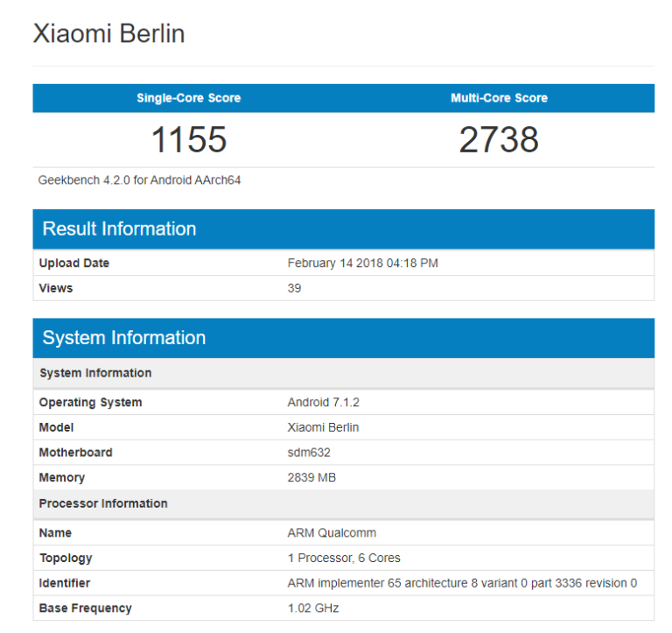The width and height of the screenshot is (672, 633).
Task: Select the Views label
Action: coord(56,288)
